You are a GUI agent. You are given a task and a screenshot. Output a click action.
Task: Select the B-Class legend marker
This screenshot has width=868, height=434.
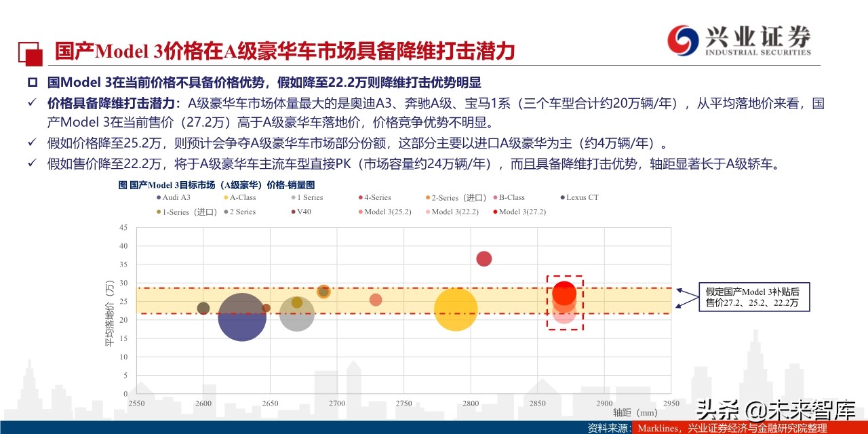click(x=494, y=197)
